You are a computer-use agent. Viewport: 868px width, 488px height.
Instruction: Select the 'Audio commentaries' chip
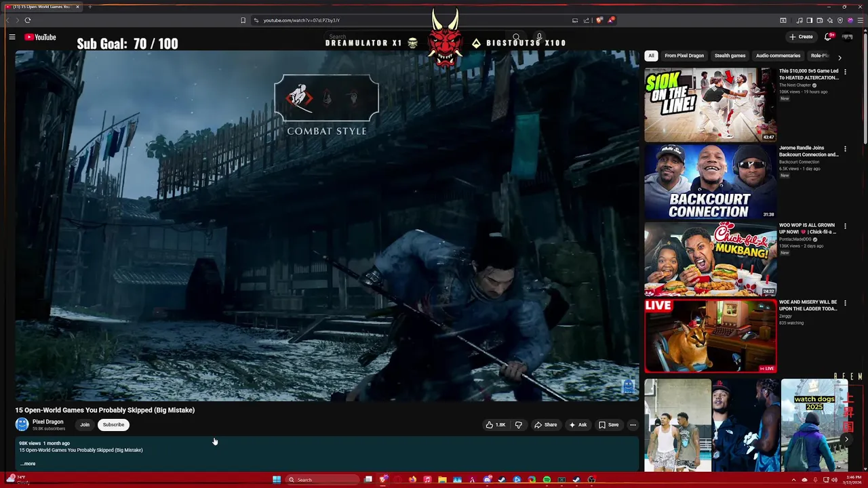[778, 56]
